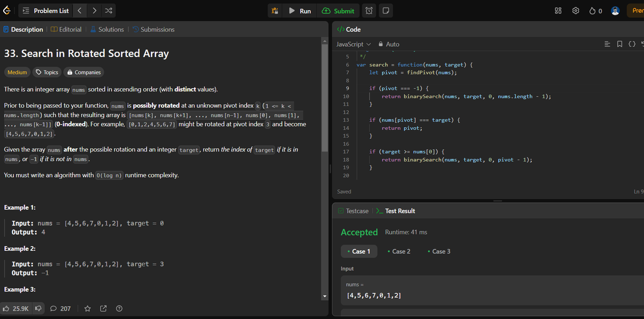Click the description scrollbar up arrow

tap(324, 41)
